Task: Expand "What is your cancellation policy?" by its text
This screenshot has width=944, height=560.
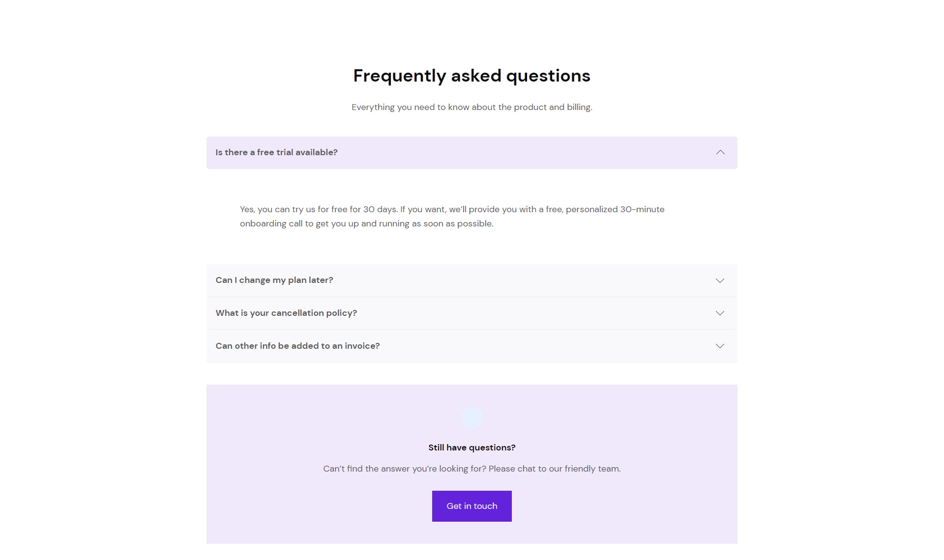Action: point(286,313)
